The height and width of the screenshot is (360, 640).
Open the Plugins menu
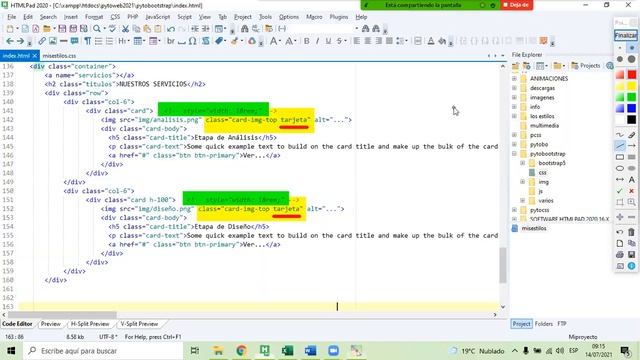point(339,17)
